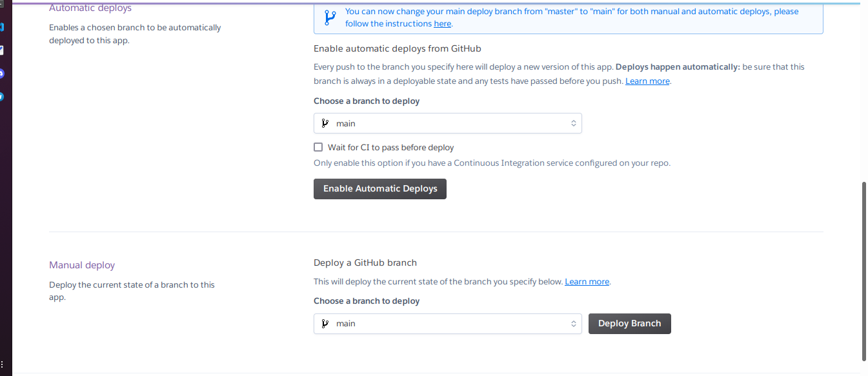Click the "Automatic deploys" section heading
Screen dimensions: 868x376
[x=90, y=8]
